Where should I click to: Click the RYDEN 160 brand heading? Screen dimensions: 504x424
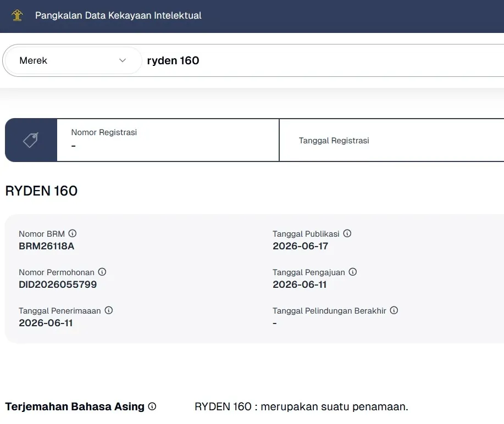pos(41,191)
